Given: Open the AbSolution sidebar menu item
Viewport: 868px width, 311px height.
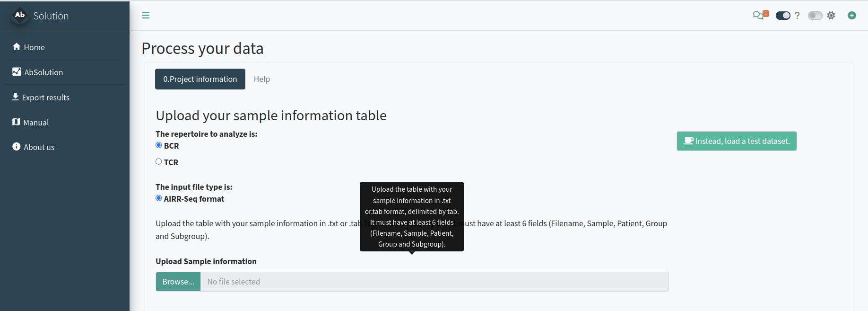Looking at the screenshot, I should (x=43, y=72).
